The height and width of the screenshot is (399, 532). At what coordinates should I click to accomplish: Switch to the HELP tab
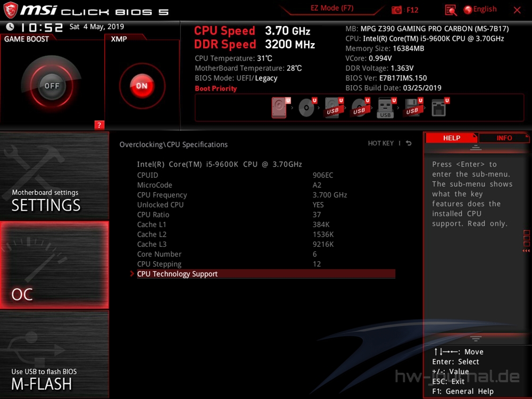pos(451,138)
